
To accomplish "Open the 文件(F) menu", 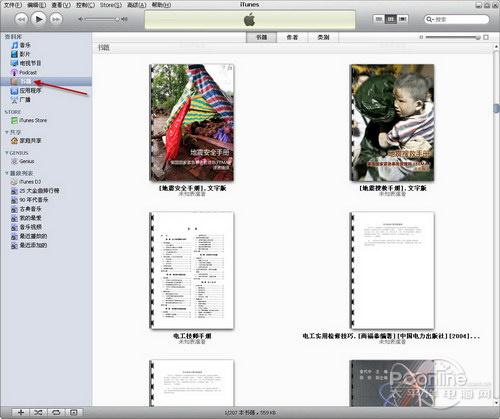I will tap(13, 5).
